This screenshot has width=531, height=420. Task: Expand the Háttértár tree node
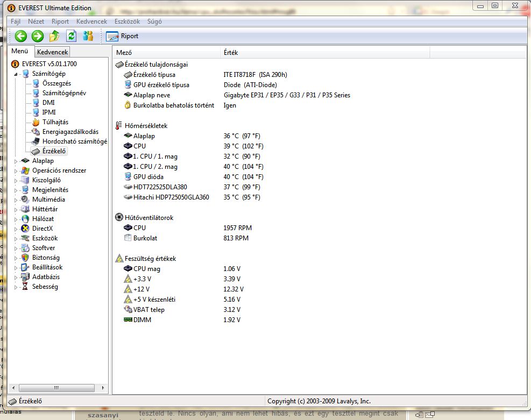coord(16,210)
